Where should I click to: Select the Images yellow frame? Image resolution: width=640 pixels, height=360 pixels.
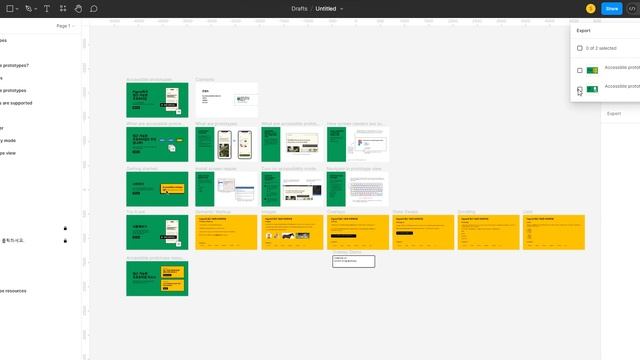(292, 232)
